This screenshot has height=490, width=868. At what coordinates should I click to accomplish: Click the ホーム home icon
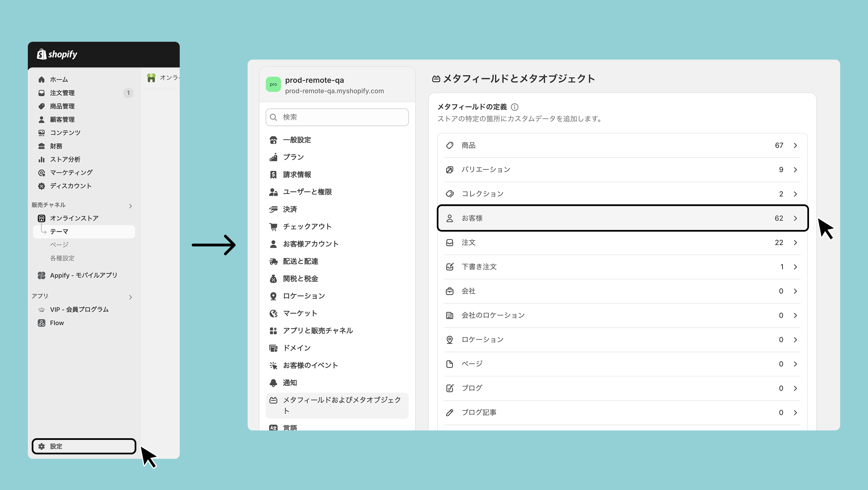pos(41,80)
